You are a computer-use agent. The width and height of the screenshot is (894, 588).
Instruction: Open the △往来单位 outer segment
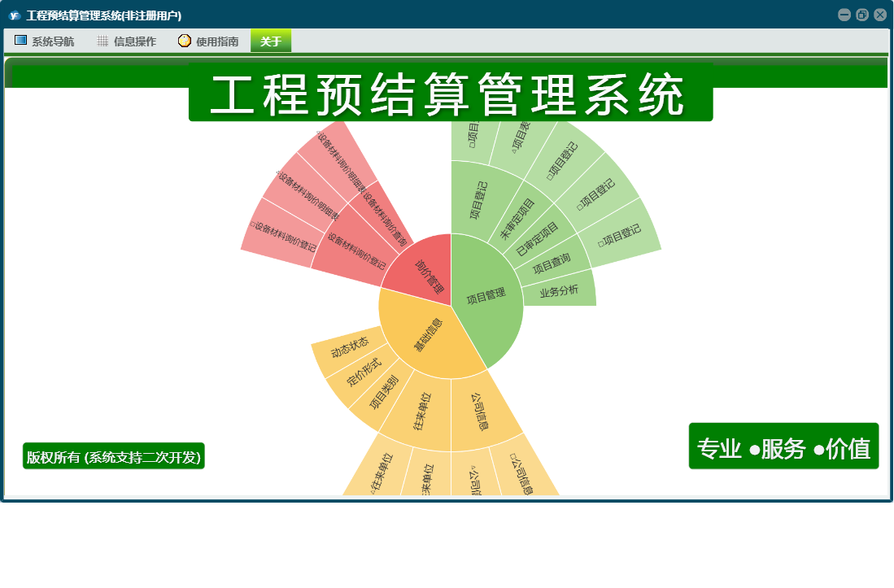point(381,472)
